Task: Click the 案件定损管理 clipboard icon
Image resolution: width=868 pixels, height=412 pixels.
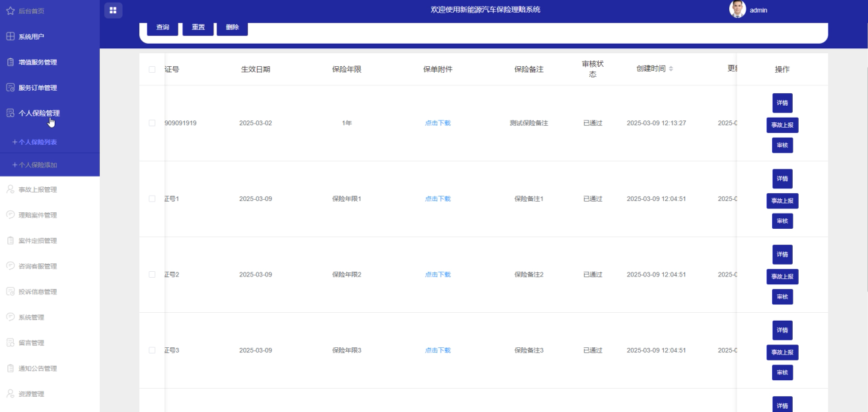Action: (10, 241)
